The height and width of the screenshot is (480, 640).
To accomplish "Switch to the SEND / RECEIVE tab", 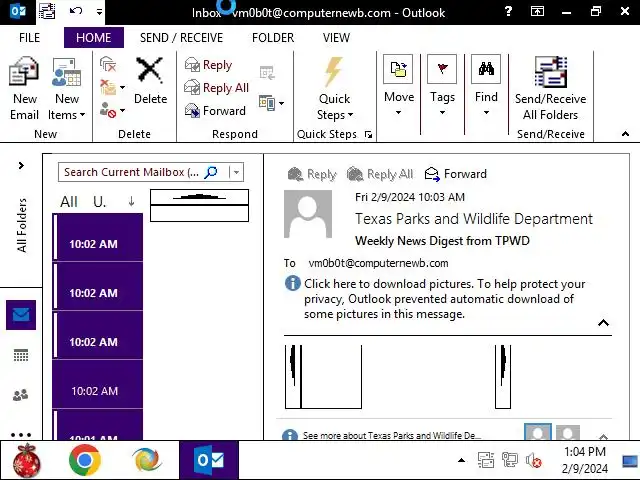I will [x=181, y=38].
